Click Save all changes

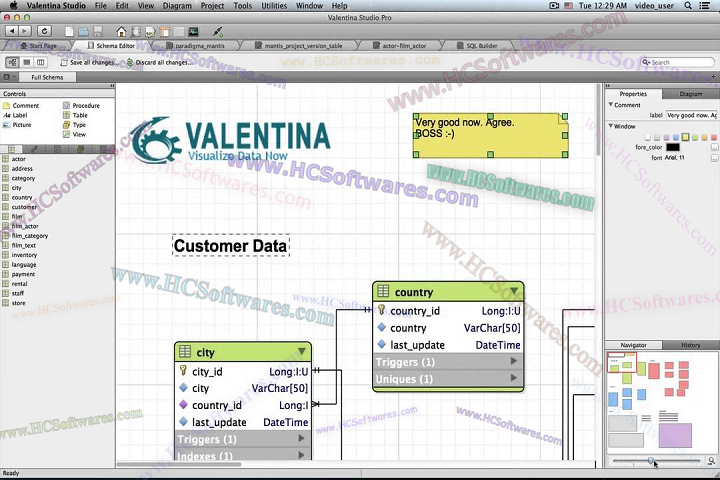pos(90,62)
